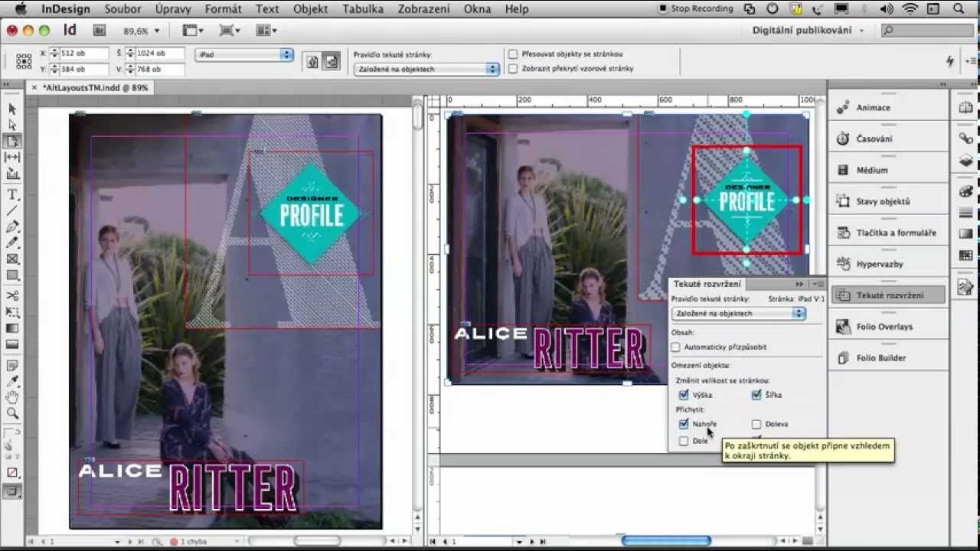Select the Type tool
Screen dimensions: 980x551
pyautogui.click(x=12, y=194)
